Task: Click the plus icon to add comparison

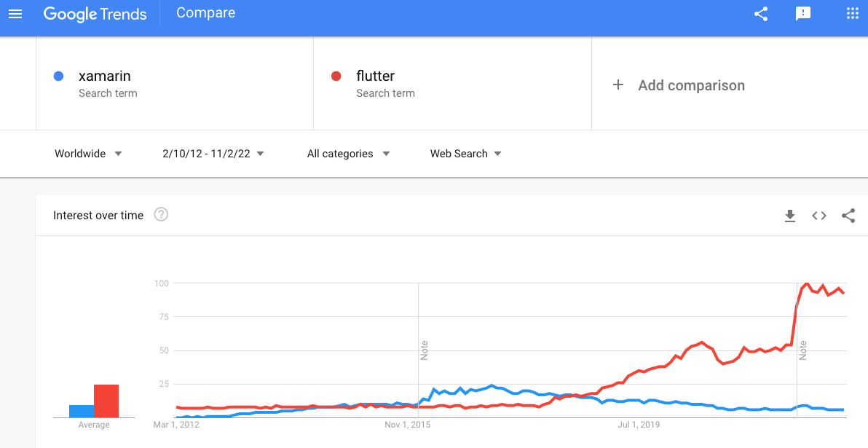Action: pyautogui.click(x=618, y=85)
